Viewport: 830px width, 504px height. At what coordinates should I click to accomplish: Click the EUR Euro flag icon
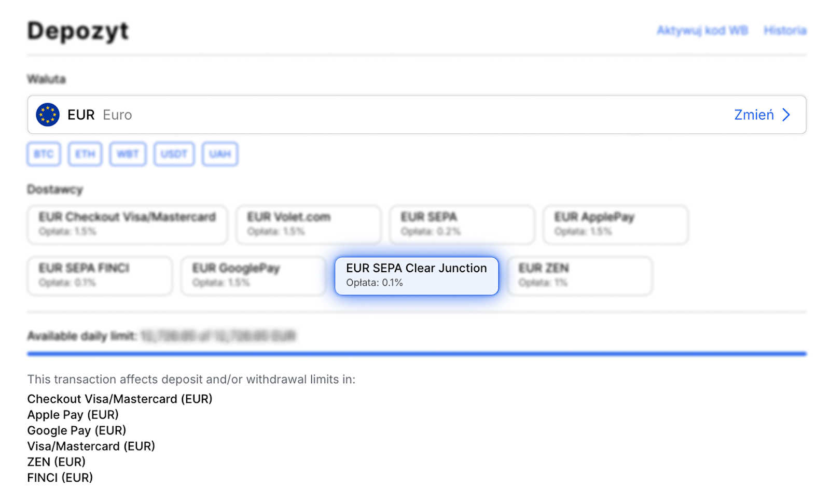[48, 115]
